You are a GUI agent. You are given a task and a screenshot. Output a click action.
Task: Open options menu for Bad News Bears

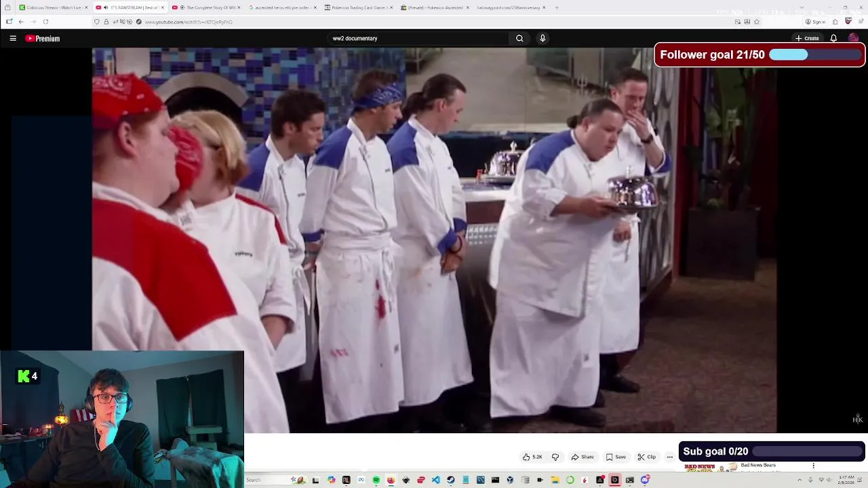pos(813,466)
